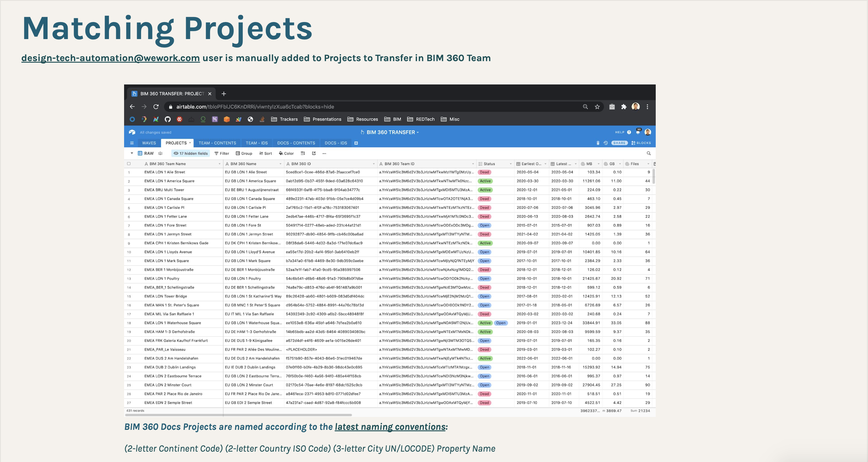Open the browser extensions puzzle icon
Image resolution: width=868 pixels, height=462 pixels.
point(624,107)
